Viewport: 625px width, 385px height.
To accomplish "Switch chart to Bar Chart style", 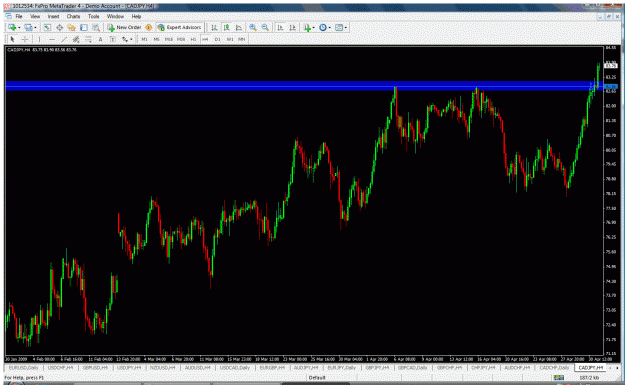I will [214, 27].
